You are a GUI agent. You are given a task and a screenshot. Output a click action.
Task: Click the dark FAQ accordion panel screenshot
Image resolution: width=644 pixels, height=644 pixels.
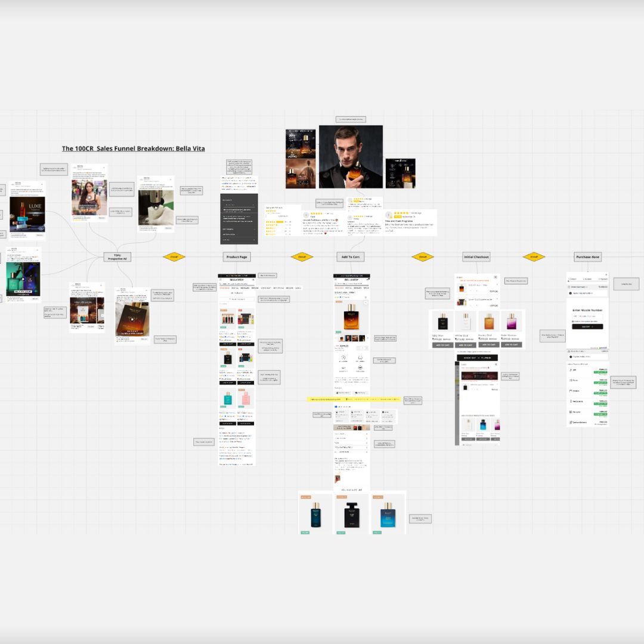pyautogui.click(x=239, y=218)
